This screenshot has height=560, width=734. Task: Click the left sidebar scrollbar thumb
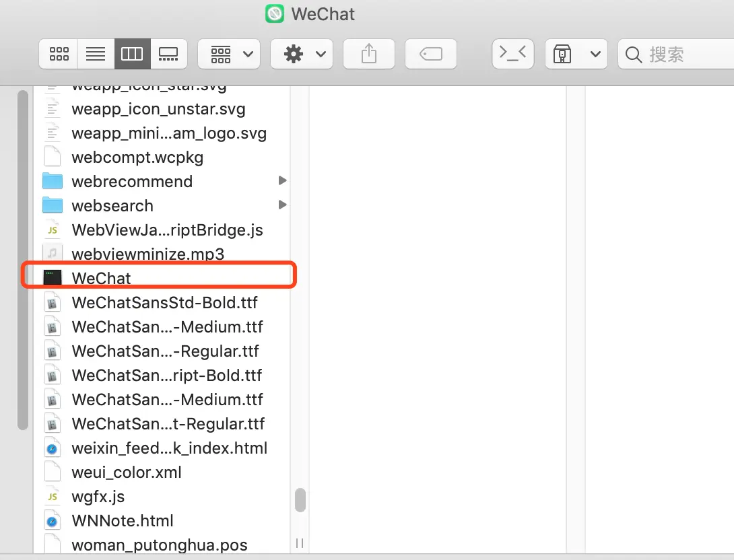coord(22,260)
